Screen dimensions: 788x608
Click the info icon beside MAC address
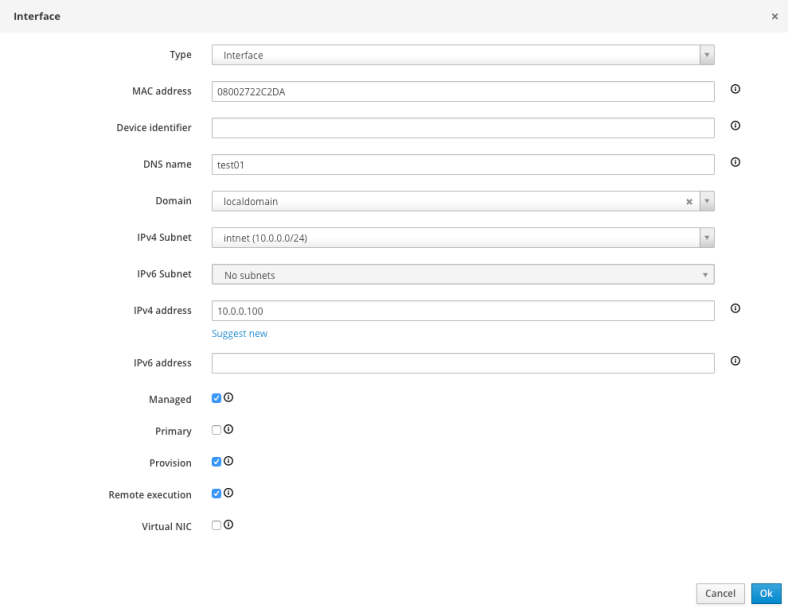pyautogui.click(x=735, y=90)
